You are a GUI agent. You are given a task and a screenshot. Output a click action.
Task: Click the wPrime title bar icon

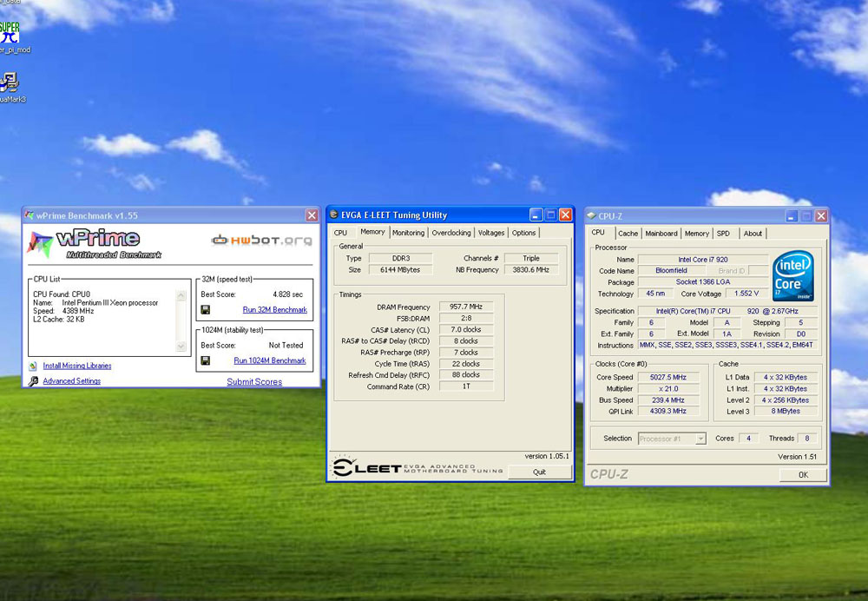click(30, 215)
